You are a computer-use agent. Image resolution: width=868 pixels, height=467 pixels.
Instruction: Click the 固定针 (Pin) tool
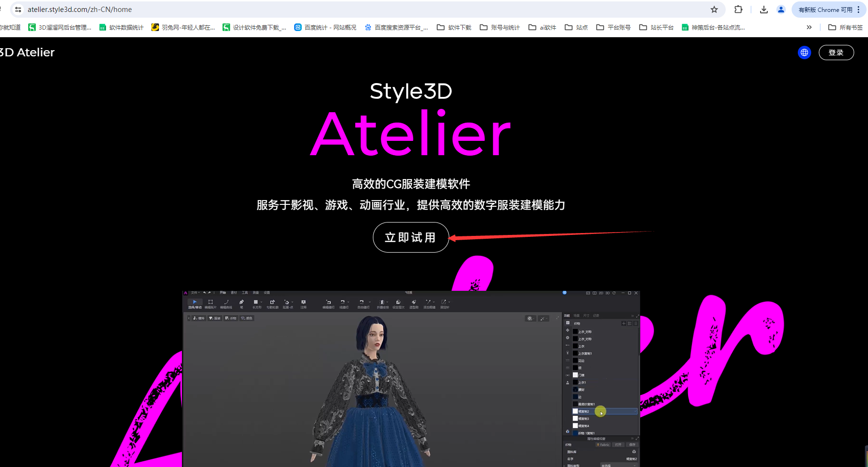point(444,303)
